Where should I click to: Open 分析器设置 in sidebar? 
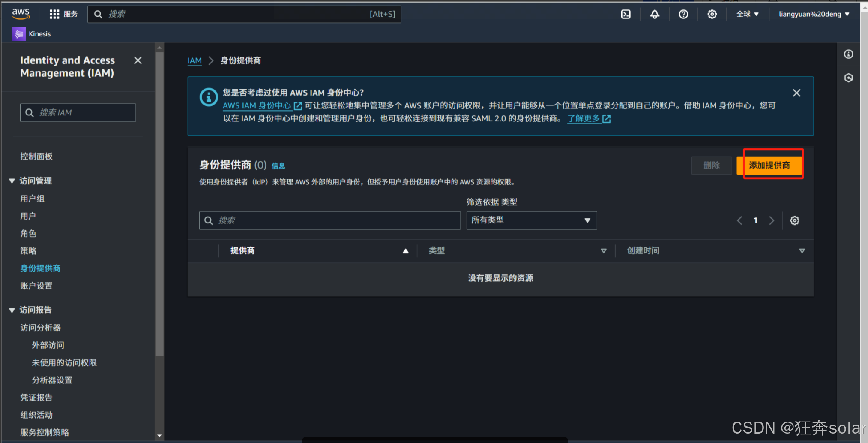[x=52, y=380]
